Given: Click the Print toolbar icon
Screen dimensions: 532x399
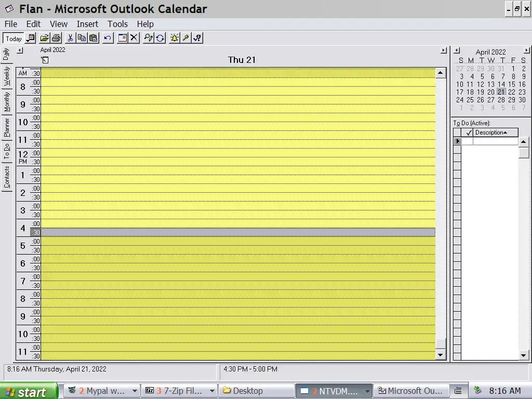Looking at the screenshot, I should 56,38.
